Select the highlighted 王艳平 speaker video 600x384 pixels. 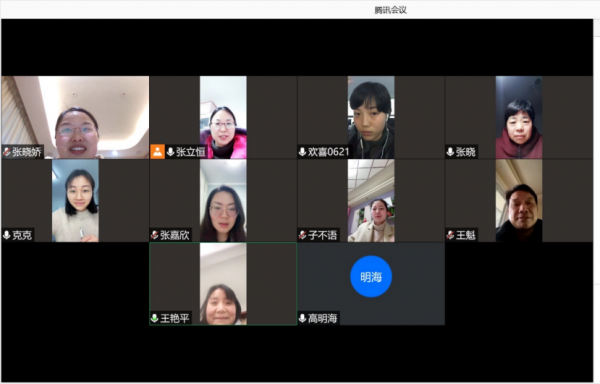click(223, 284)
